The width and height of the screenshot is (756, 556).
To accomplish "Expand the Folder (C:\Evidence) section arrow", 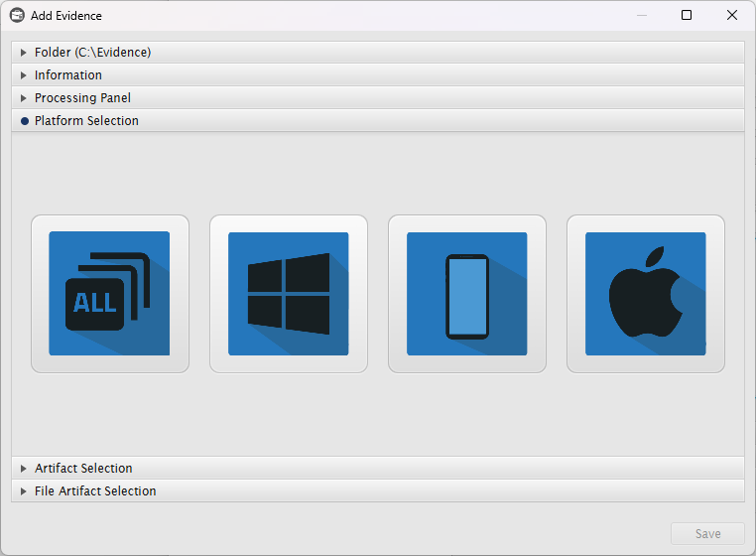I will [23, 52].
